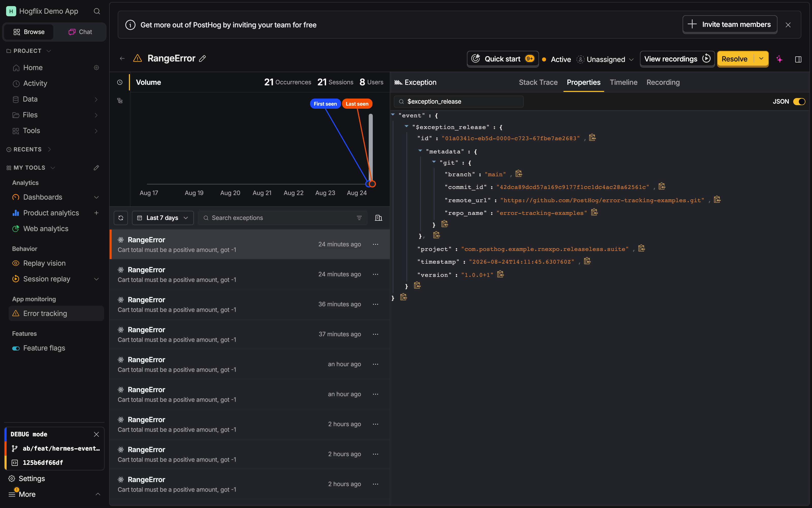Open the Unassigned assignee dropdown
Image resolution: width=812 pixels, height=508 pixels.
[x=605, y=59]
